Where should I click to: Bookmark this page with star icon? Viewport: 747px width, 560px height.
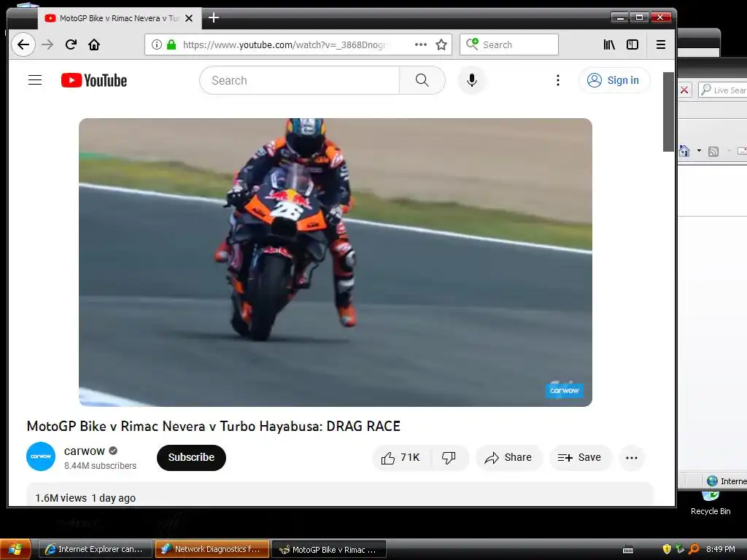(x=441, y=44)
